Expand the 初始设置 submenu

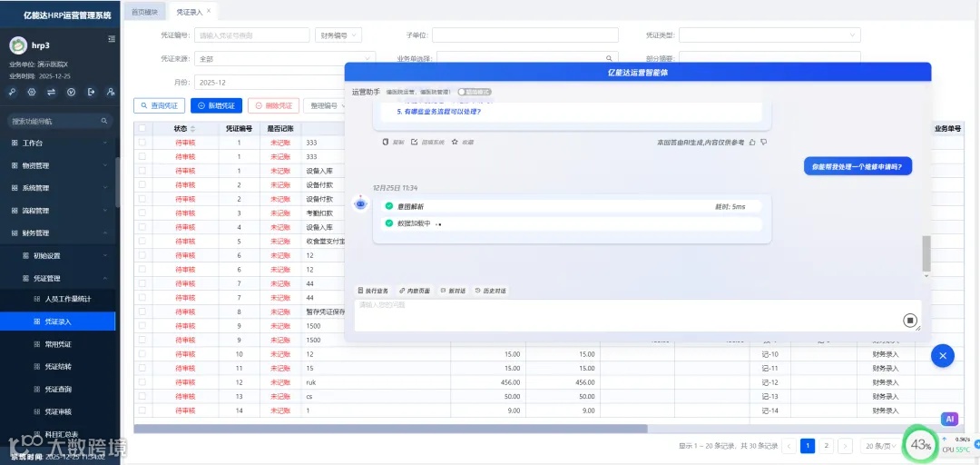coord(58,255)
